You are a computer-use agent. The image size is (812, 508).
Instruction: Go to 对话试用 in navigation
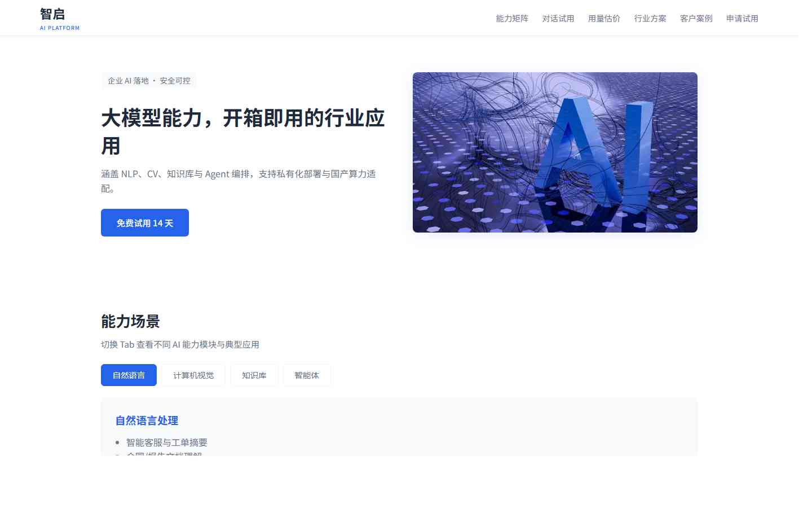[x=558, y=19]
